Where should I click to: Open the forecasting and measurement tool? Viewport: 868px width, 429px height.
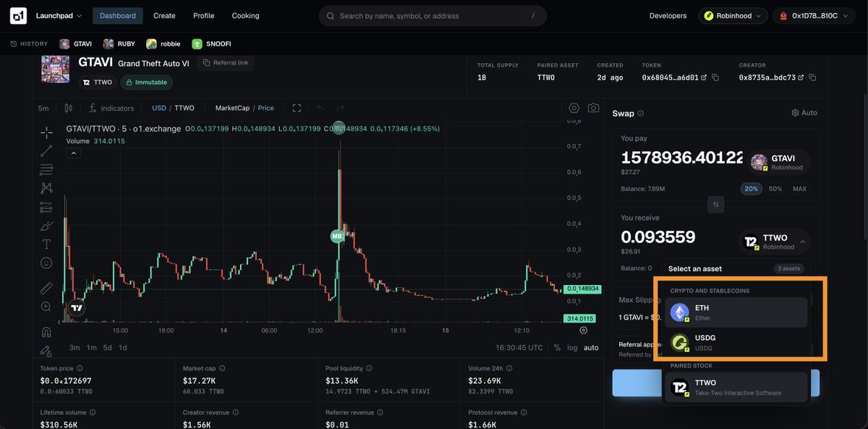(46, 207)
